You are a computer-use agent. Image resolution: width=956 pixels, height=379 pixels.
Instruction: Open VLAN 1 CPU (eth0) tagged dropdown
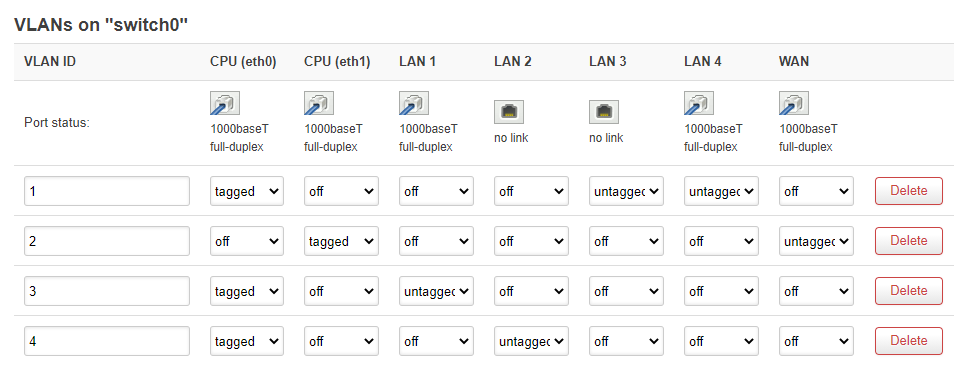(246, 191)
